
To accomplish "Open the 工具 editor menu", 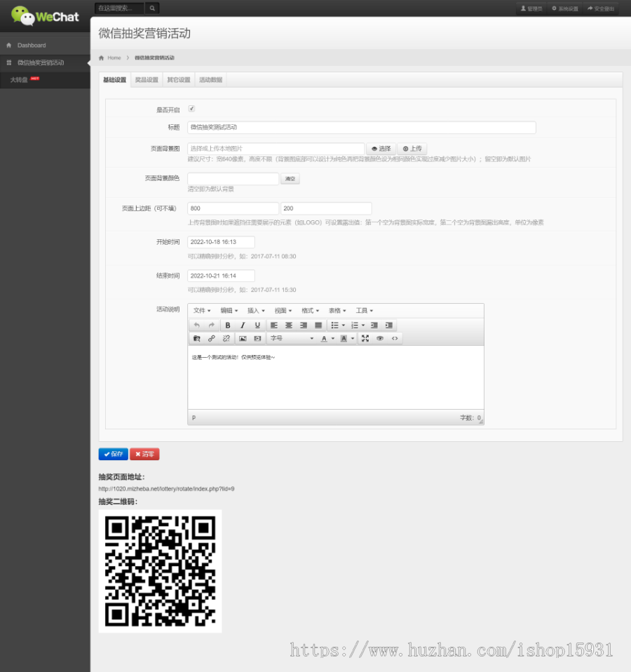I will (x=364, y=310).
